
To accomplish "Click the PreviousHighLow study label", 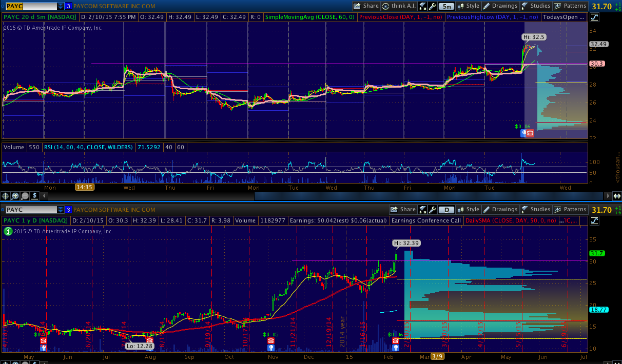I will tap(493, 17).
